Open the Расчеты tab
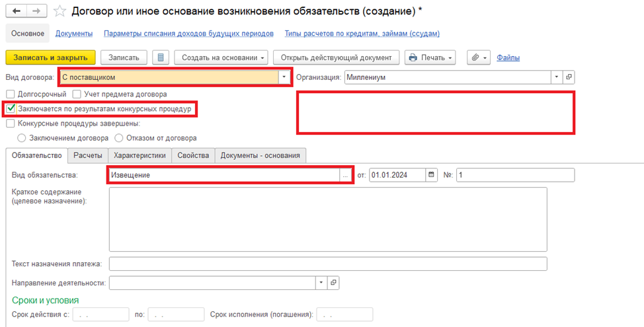Image resolution: width=644 pixels, height=327 pixels. [x=88, y=155]
